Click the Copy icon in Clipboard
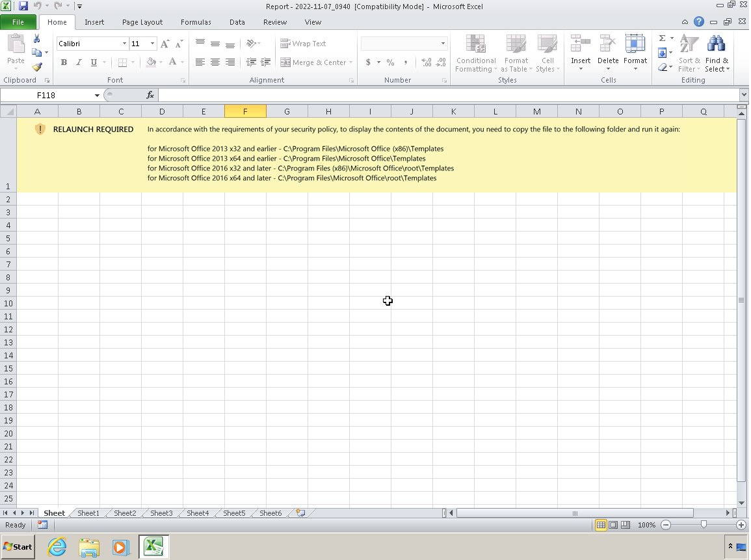 (x=36, y=52)
